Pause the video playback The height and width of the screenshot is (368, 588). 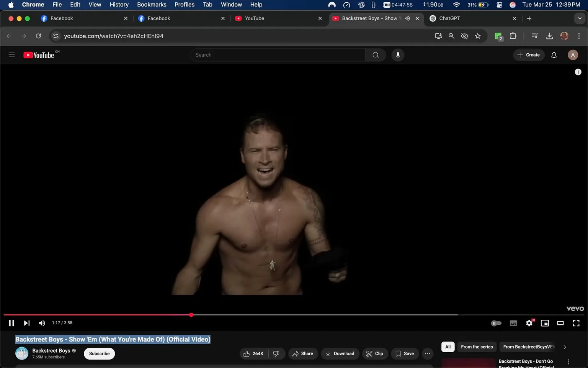[x=11, y=323]
